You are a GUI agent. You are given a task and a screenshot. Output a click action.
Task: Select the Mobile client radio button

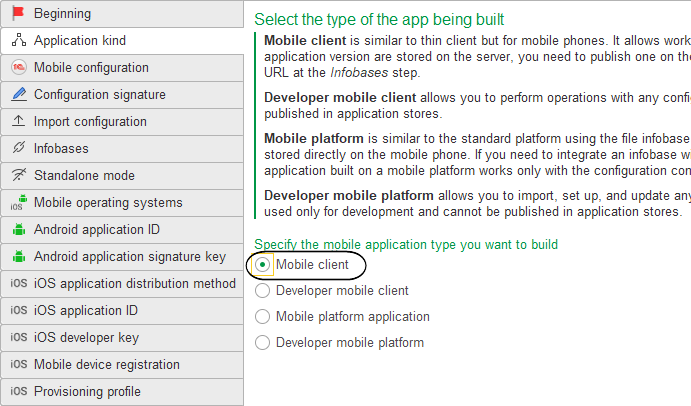point(263,265)
